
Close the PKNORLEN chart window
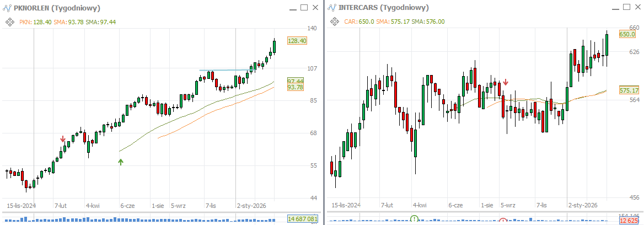315,7
